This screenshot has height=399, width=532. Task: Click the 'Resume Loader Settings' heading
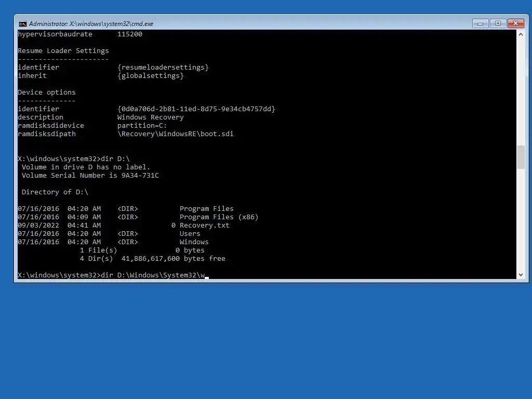(63, 51)
